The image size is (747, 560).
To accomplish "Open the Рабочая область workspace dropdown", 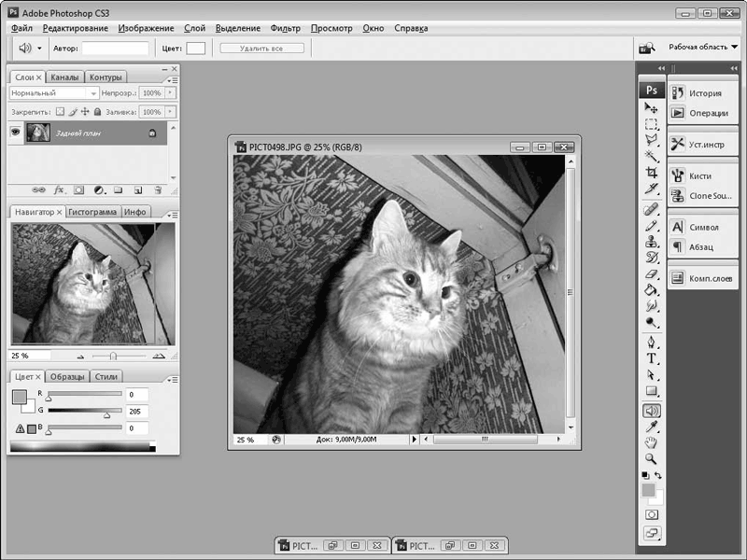I will pos(703,47).
